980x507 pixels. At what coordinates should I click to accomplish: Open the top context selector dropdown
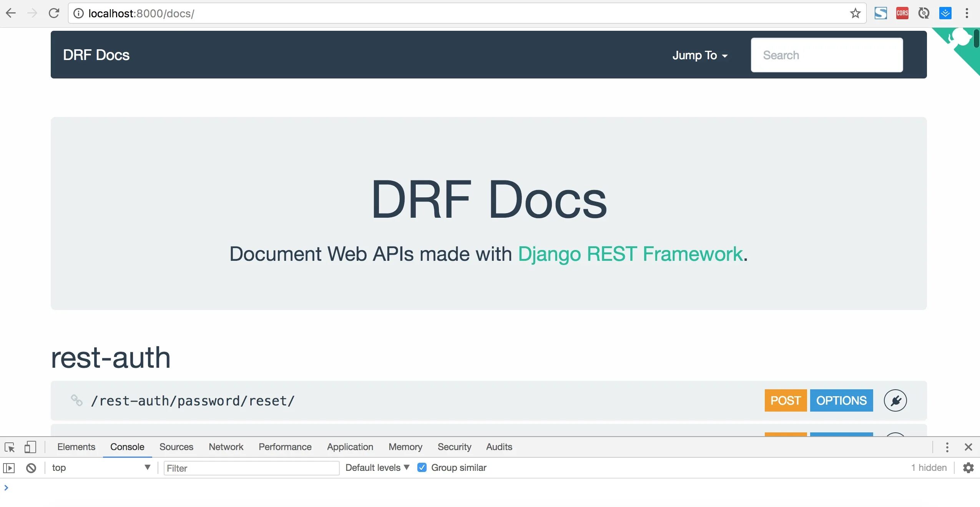[101, 468]
